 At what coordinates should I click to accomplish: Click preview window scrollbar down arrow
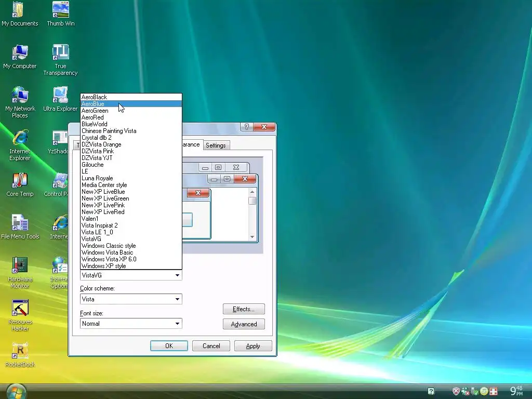coord(252,237)
